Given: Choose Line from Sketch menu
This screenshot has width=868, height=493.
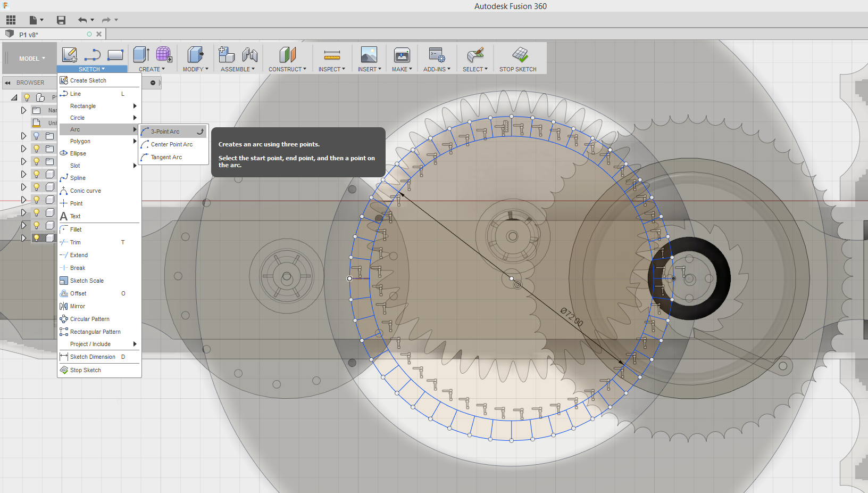Looking at the screenshot, I should pyautogui.click(x=99, y=94).
